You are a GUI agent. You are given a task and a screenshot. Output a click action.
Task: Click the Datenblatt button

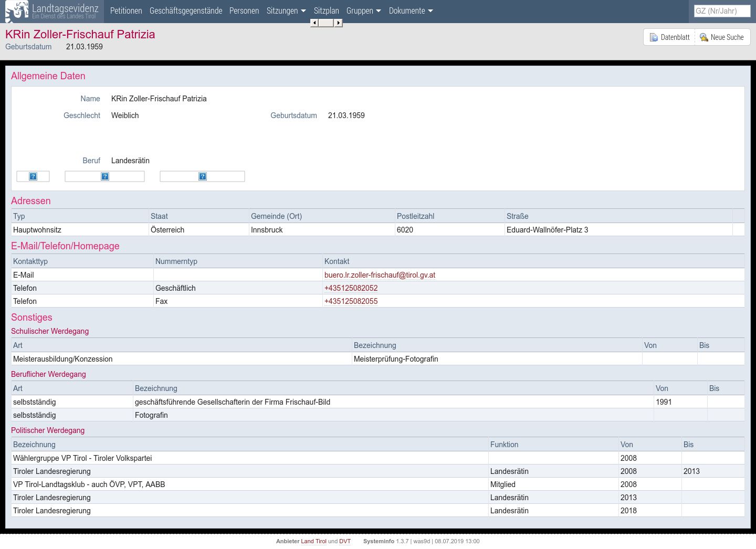[669, 37]
